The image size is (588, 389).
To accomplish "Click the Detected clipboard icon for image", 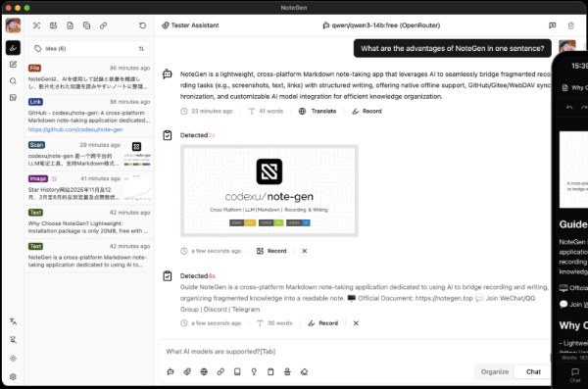I will [x=168, y=135].
